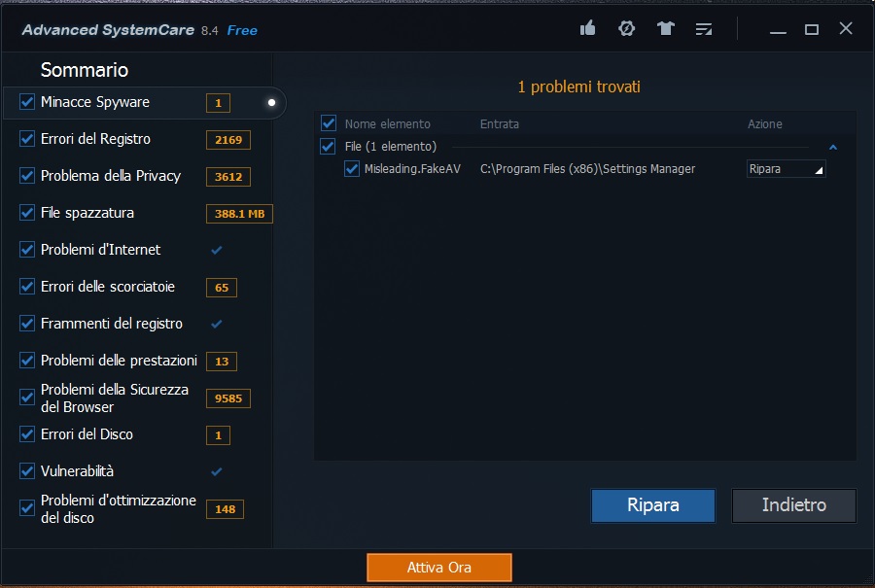Uncheck the Misleading.FakeAV item checkbox

[352, 168]
